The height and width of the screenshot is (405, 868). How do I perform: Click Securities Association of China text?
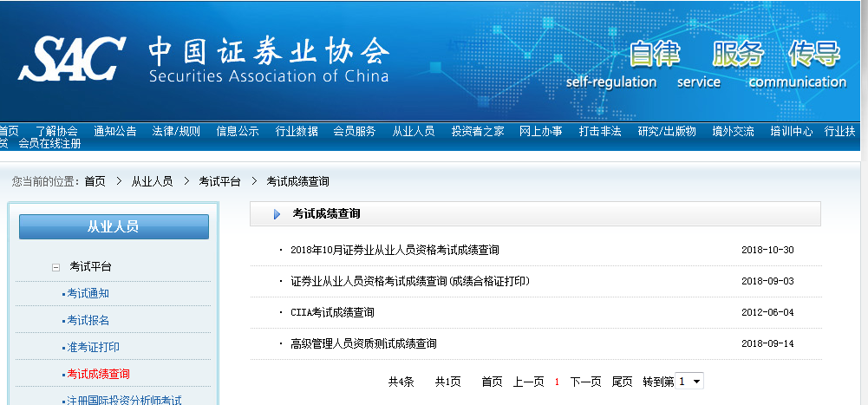click(x=269, y=75)
